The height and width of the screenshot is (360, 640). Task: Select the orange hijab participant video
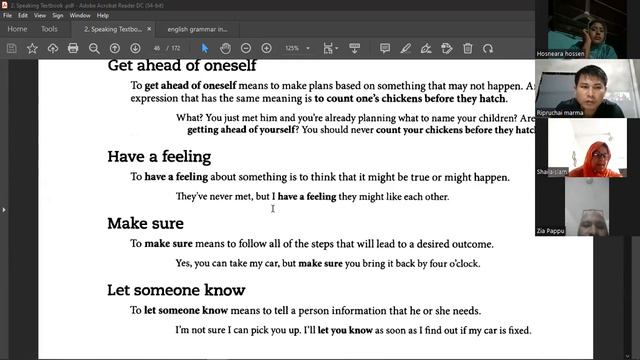click(x=587, y=147)
